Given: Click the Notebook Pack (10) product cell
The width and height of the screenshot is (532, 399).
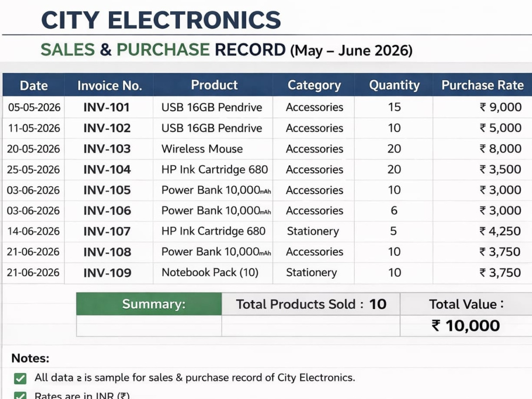Looking at the screenshot, I should coord(213,272).
